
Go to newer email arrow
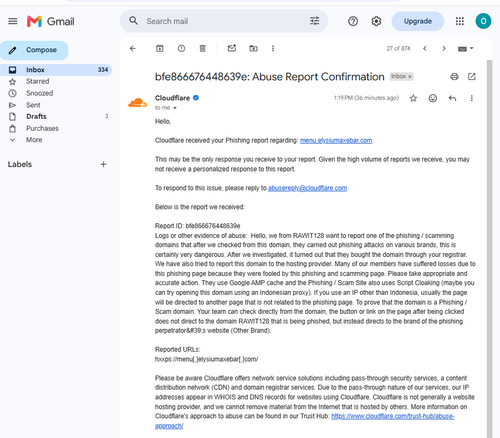pyautogui.click(x=425, y=49)
